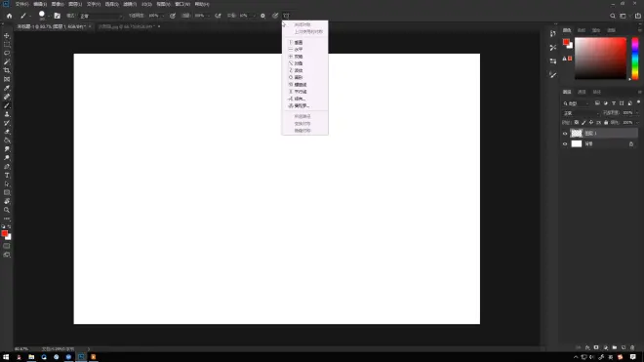
Task: Click the butterfly symmetry options icon
Action: point(286,16)
